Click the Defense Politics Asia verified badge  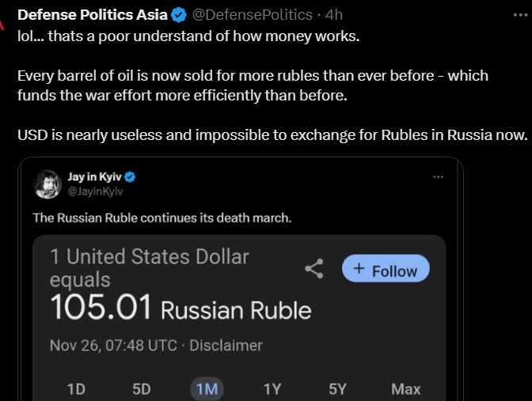coord(178,16)
